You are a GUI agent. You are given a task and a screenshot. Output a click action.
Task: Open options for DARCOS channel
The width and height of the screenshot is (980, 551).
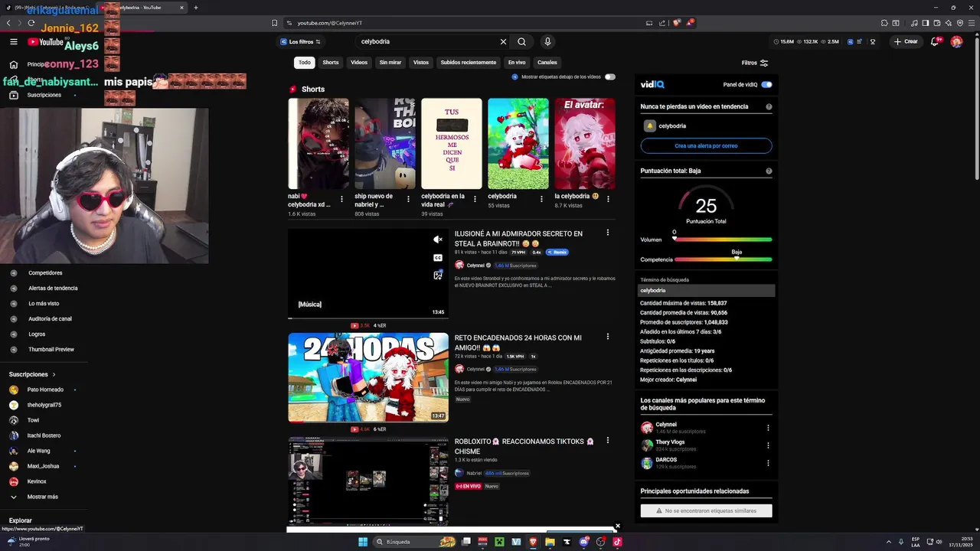tap(768, 463)
